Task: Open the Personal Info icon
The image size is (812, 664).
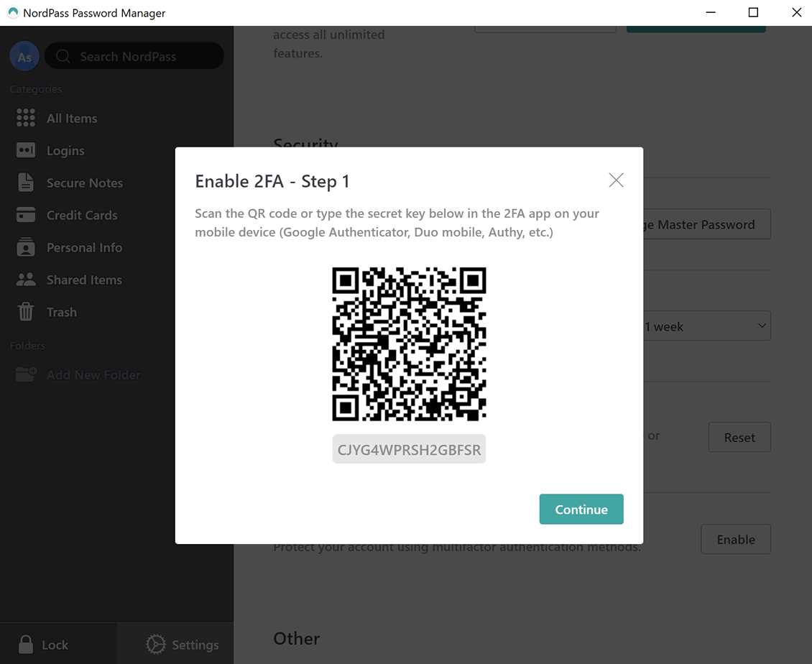Action: click(x=26, y=247)
